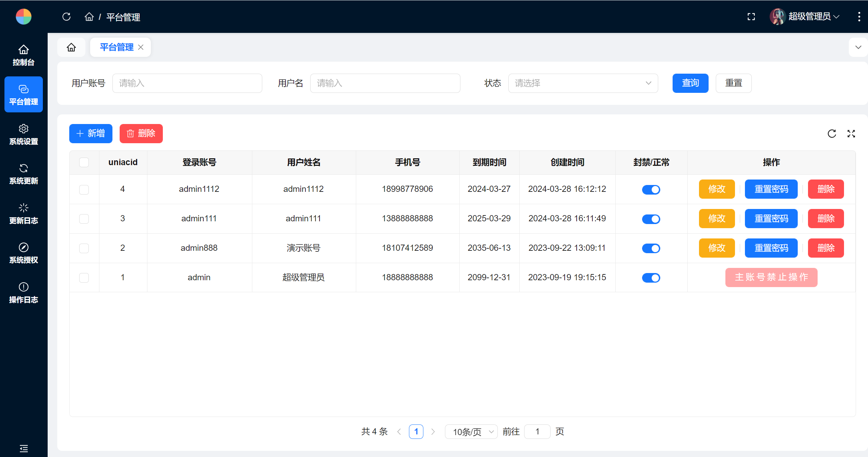This screenshot has width=868, height=457.
Task: Open the 10条/页 page size dropdown
Action: coord(471,432)
